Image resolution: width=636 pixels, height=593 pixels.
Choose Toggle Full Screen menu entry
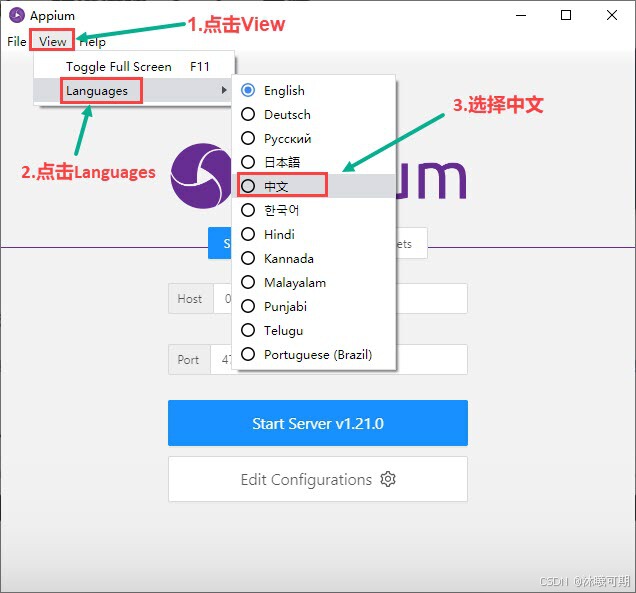coord(134,67)
